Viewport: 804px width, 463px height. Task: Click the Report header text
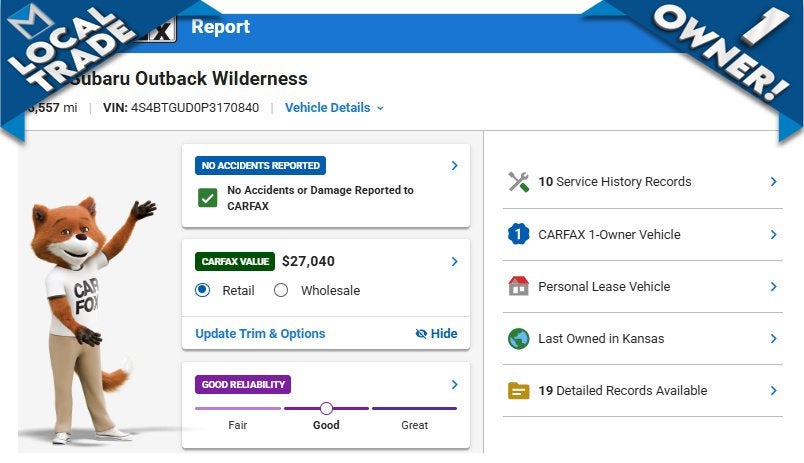(x=220, y=27)
